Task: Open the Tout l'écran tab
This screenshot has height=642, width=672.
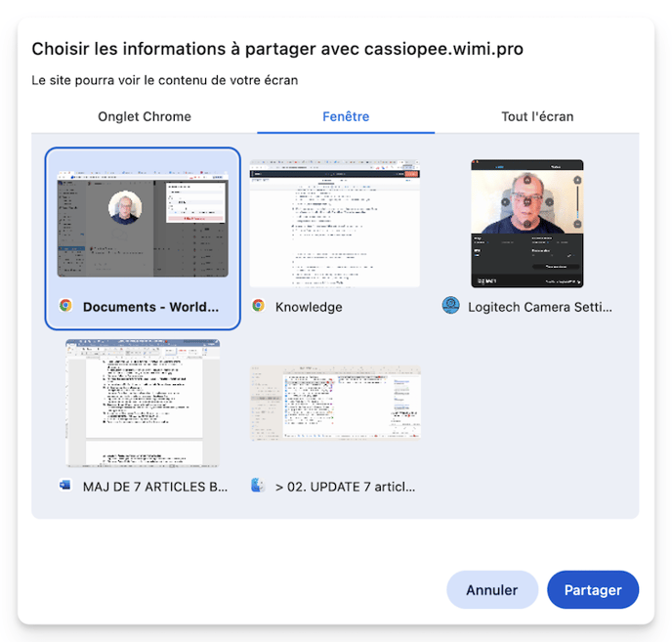Action: click(537, 116)
